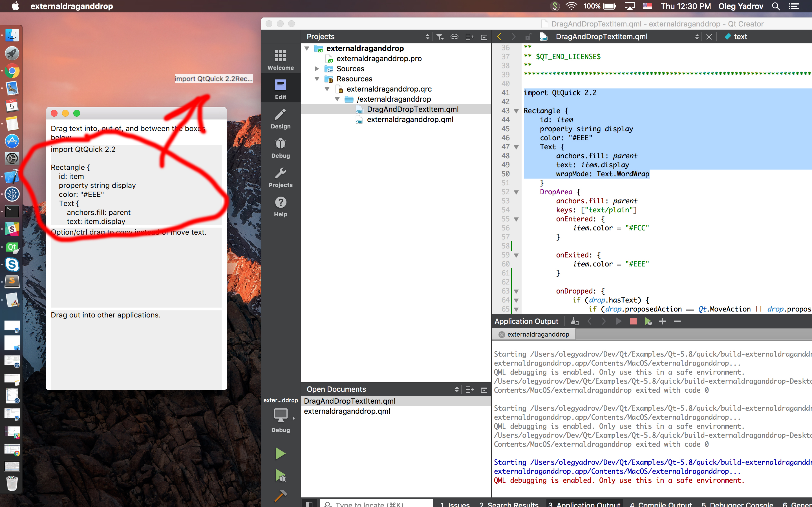
Task: Open Spotlight search in menu bar
Action: [x=775, y=6]
